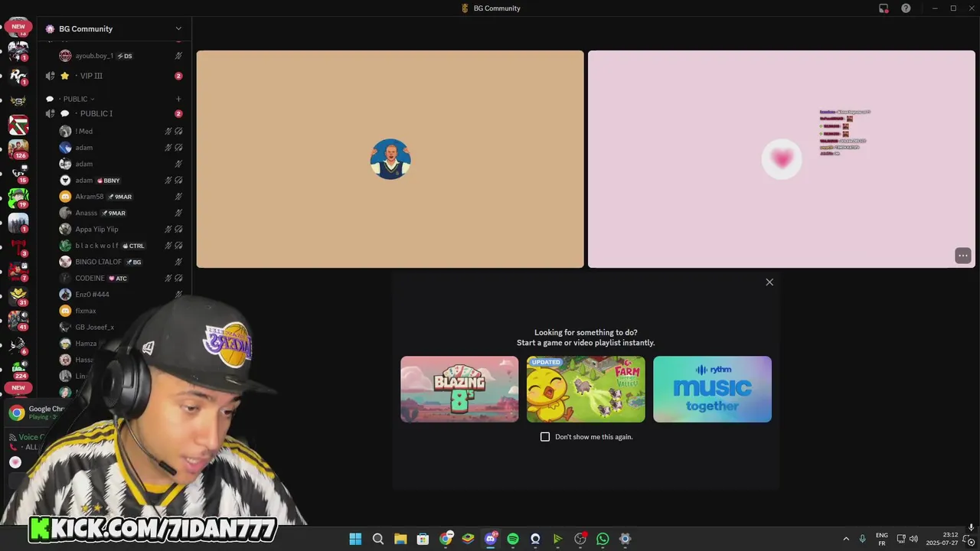Open the three-dots options on pink tile
Viewport: 980px width, 551px height.
click(963, 256)
